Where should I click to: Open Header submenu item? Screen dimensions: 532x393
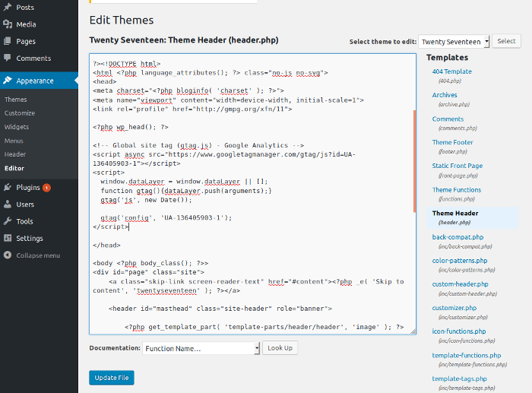(x=15, y=154)
